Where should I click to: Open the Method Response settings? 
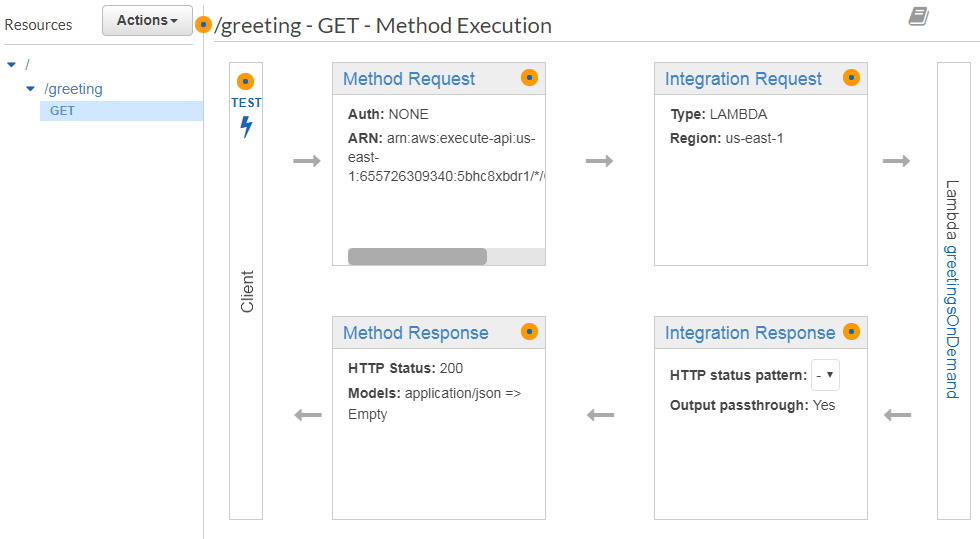(415, 333)
